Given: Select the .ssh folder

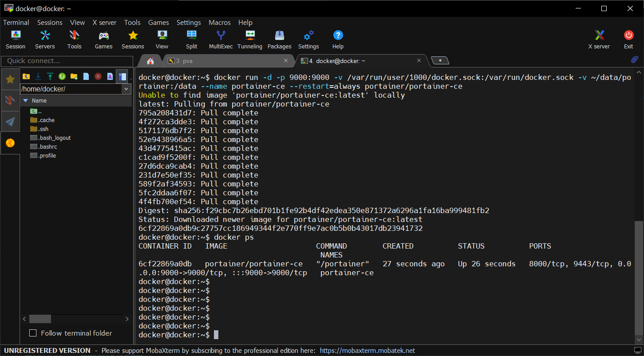Looking at the screenshot, I should tap(43, 129).
